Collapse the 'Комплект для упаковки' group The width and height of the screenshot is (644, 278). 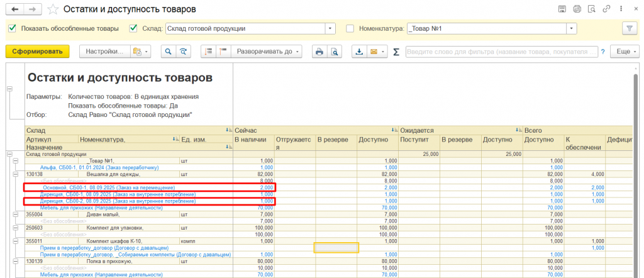[16, 228]
